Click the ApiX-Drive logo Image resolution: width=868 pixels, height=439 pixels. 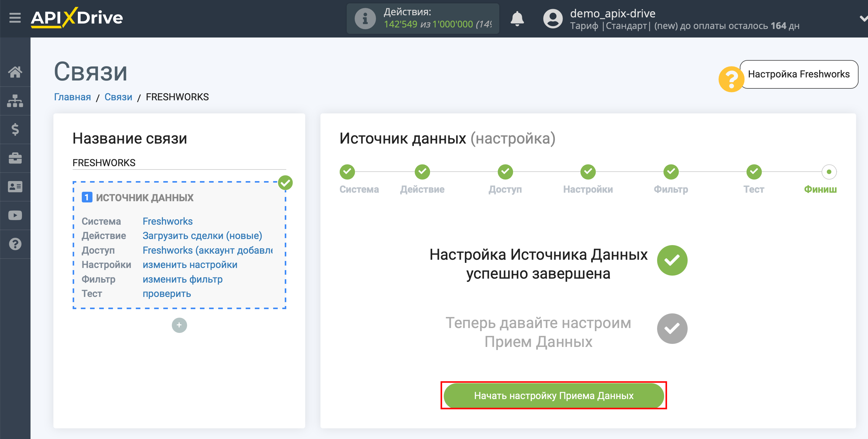pos(77,17)
